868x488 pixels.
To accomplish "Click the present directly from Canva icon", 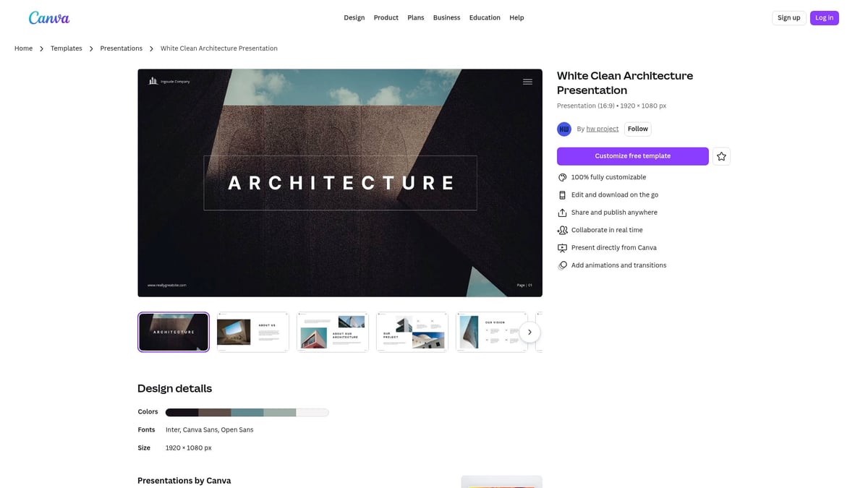I will click(x=562, y=247).
